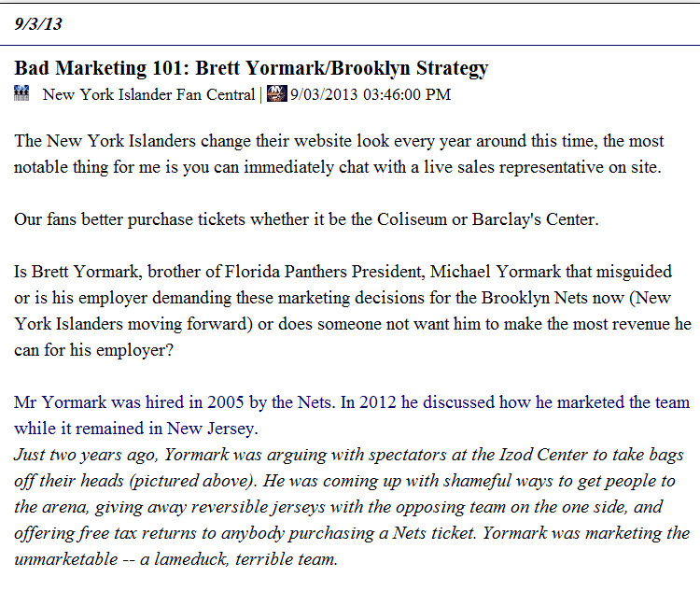Click the people icon beside the author name
Screen dimensions: 700x591
22,93
